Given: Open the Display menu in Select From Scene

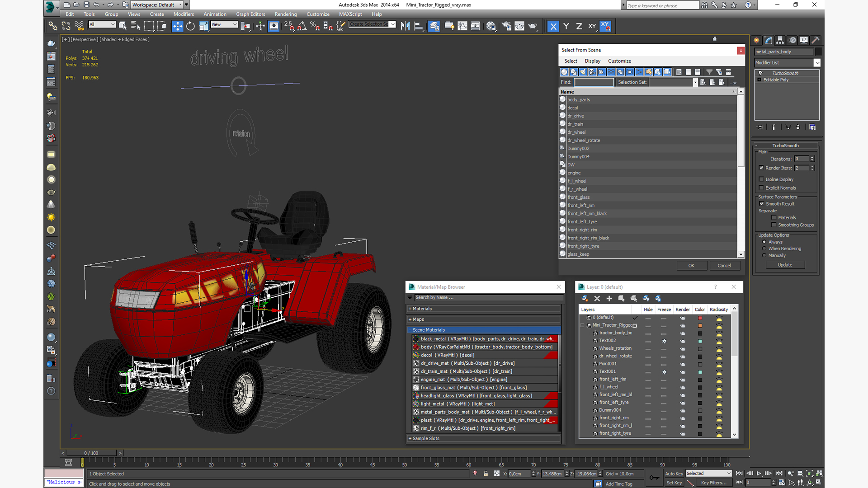Looking at the screenshot, I should click(592, 61).
